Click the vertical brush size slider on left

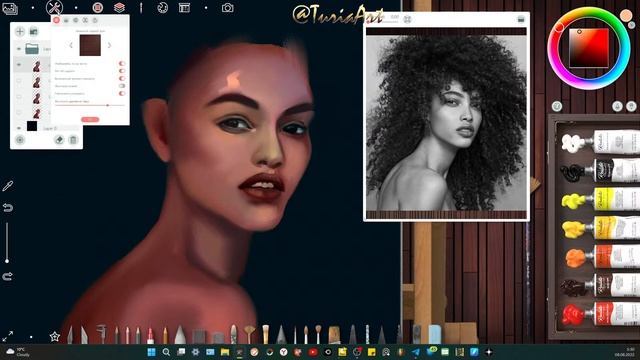[7, 242]
